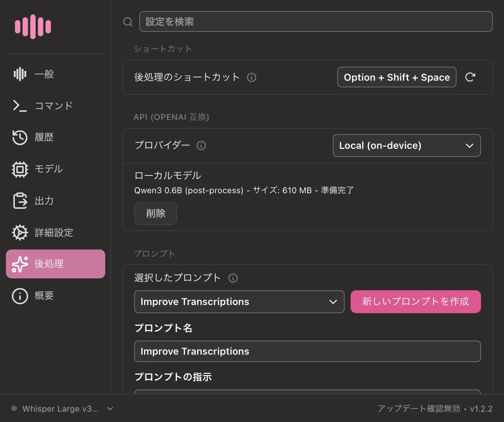Viewport: 504px width, 422px height.
Task: Click the Qwen3 0.6B model status line
Action: coord(244,190)
